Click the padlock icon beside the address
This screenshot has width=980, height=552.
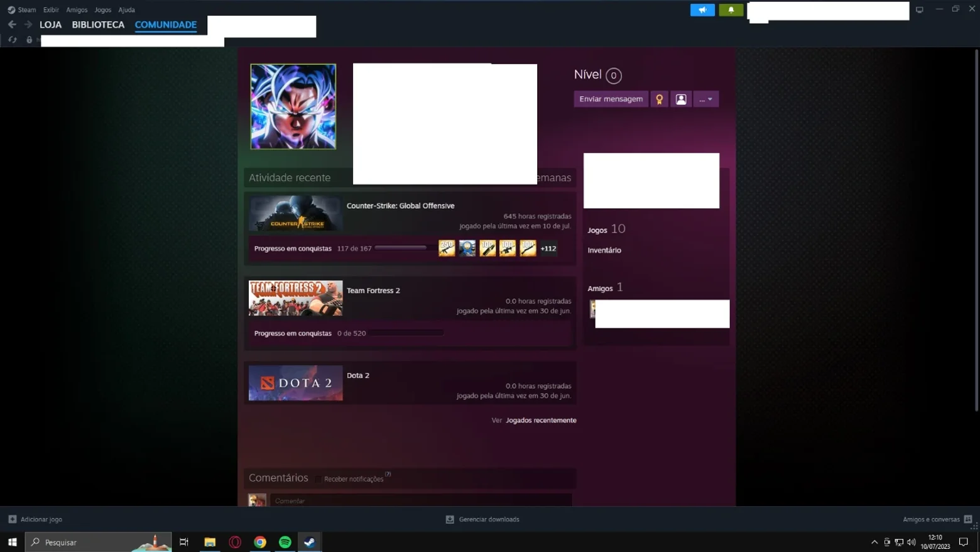(x=29, y=40)
